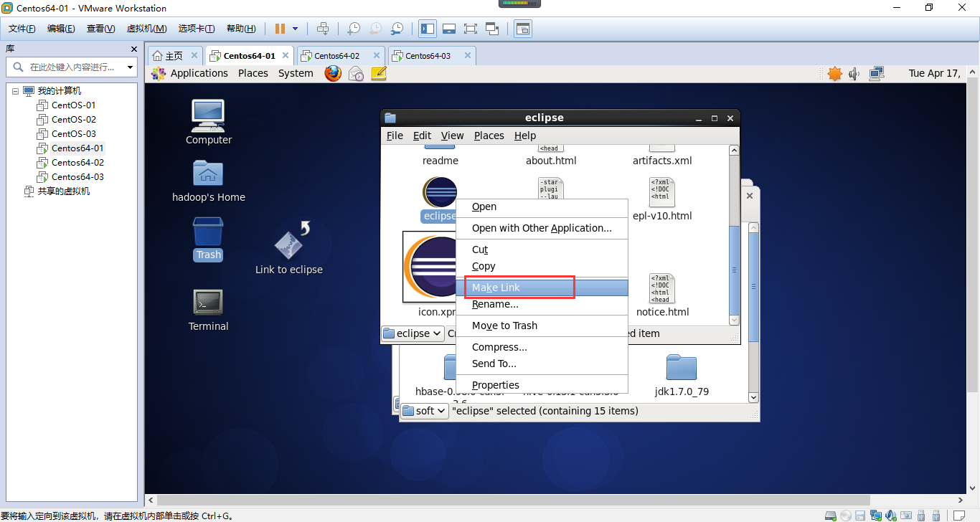980x522 pixels.
Task: Open the 虚拟机(M) menu
Action: (x=146, y=29)
